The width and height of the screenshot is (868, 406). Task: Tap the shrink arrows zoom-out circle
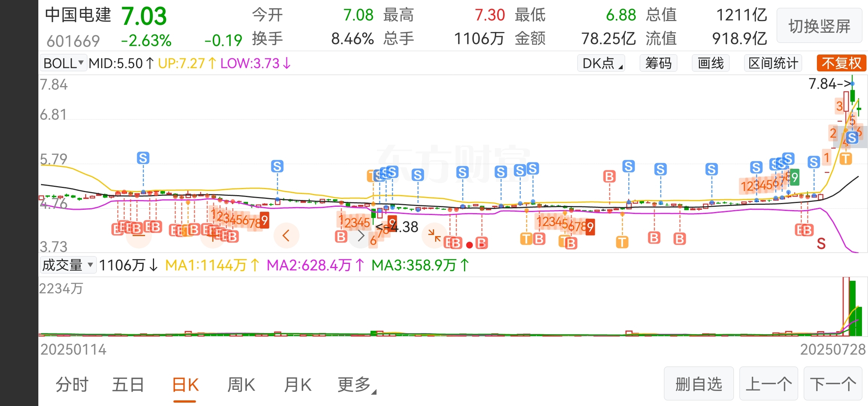click(435, 236)
